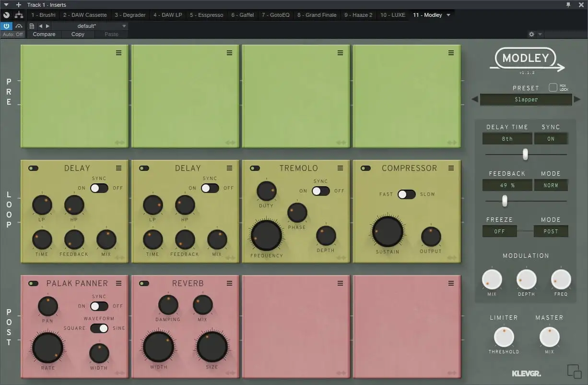Enable the Mix Lock checkbox
Viewport: 588px width, 385px height.
pos(553,87)
